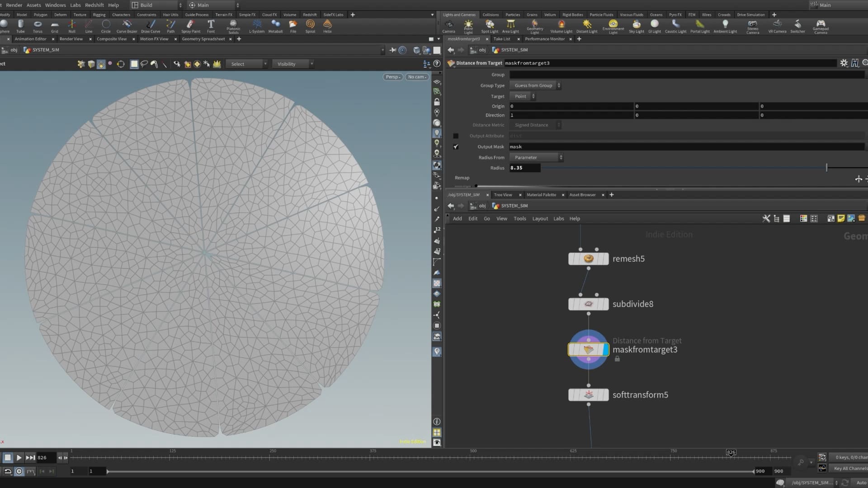Select the Torus shelf tool
Screen dimensions: 868x488
pos(38,26)
